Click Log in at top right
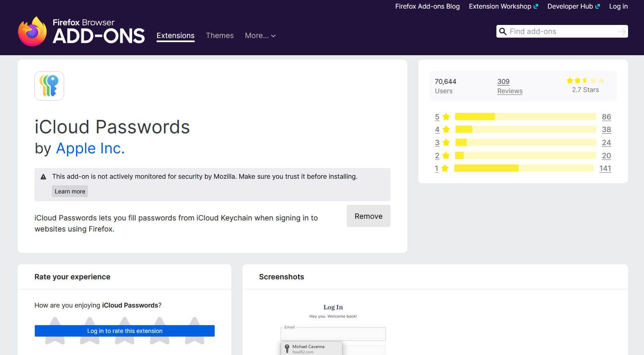This screenshot has width=644, height=355. point(618,7)
